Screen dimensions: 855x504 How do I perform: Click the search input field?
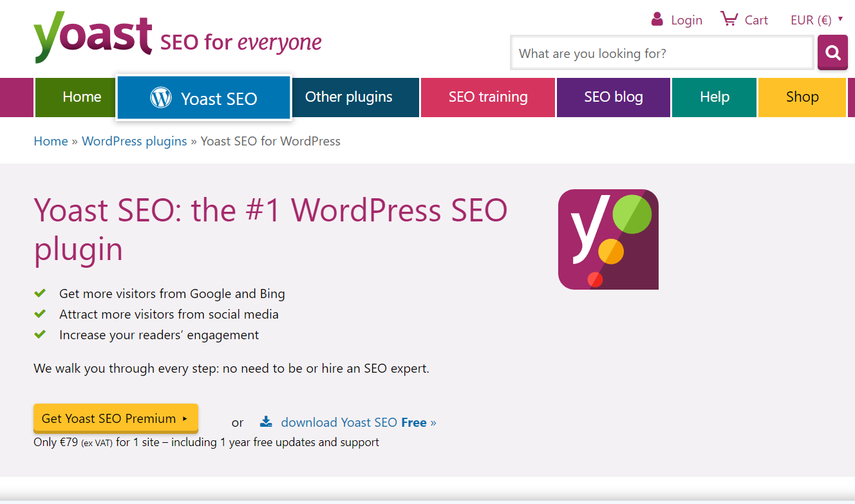[661, 53]
